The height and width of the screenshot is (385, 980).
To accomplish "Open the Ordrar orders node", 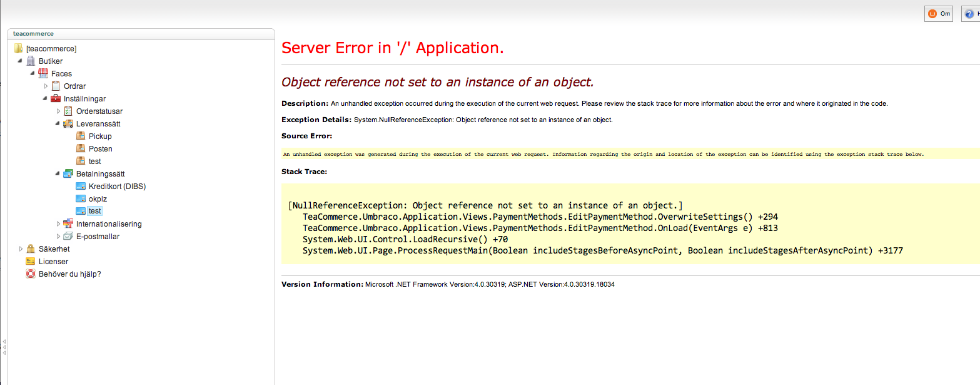I will [x=75, y=86].
